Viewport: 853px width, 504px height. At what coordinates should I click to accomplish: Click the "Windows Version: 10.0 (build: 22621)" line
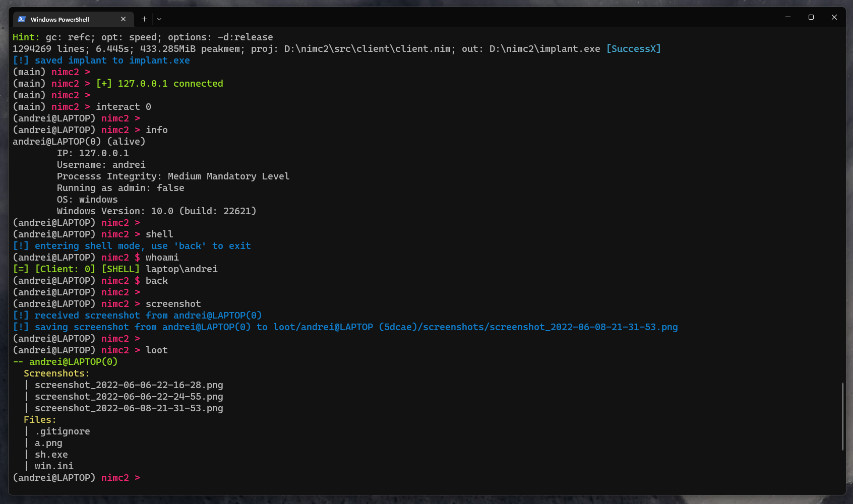(x=157, y=211)
